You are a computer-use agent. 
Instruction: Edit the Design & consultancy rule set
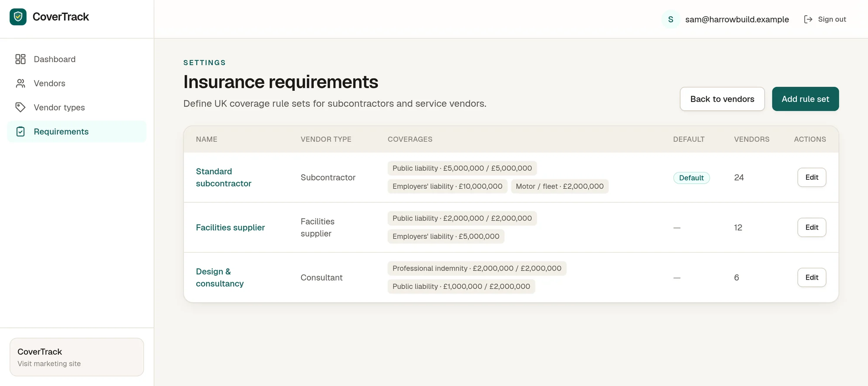coord(812,277)
